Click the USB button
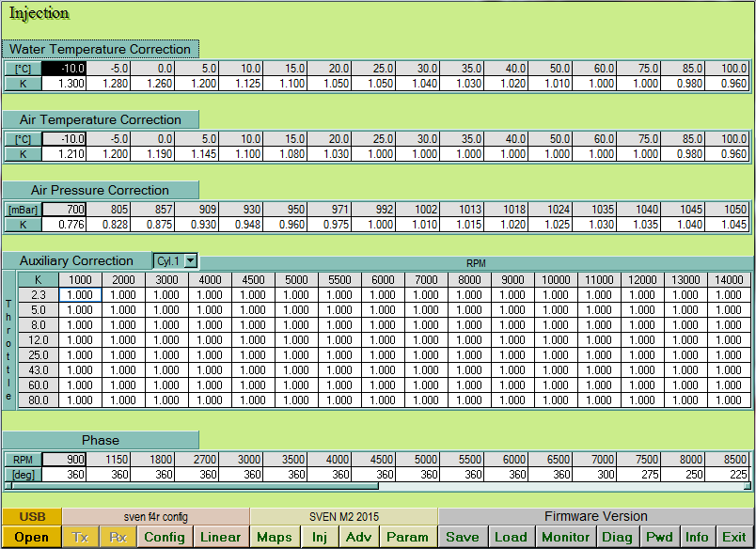 pyautogui.click(x=32, y=517)
